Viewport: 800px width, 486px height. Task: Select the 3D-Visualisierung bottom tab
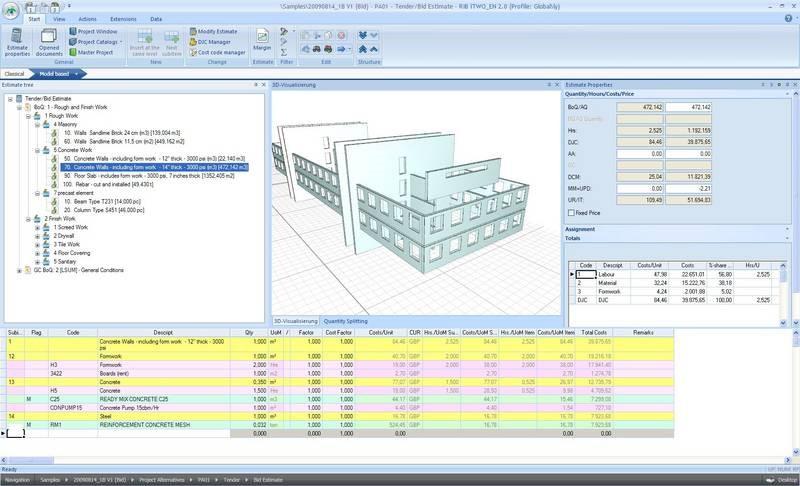[x=295, y=321]
